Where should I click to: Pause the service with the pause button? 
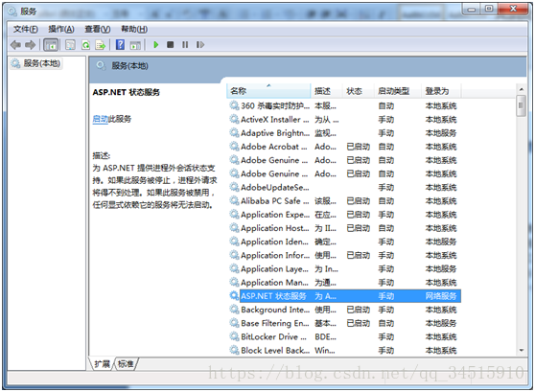click(x=185, y=45)
